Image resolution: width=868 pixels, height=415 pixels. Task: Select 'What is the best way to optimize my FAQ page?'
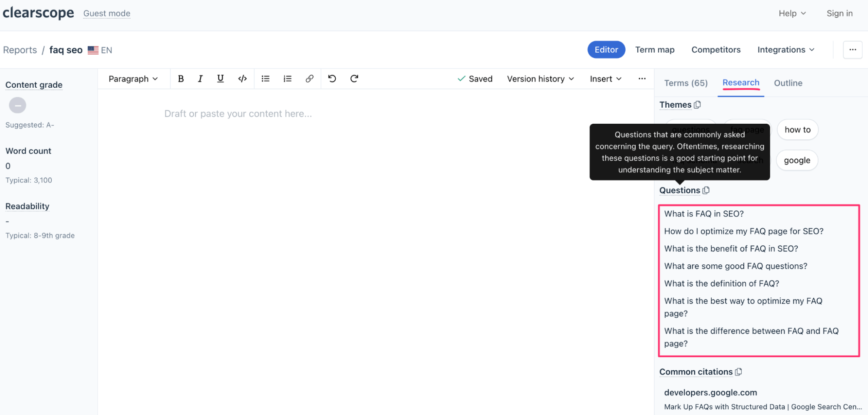coord(743,307)
